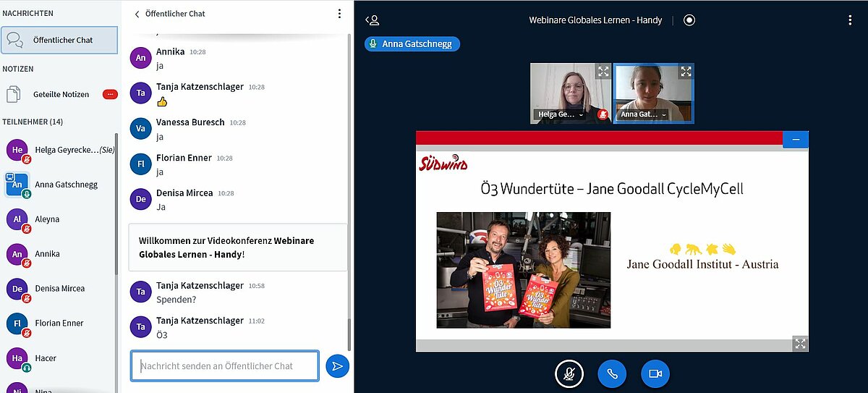Click Anna's webcam video thumbnail
Screen dimensions: 868x393
click(x=654, y=93)
